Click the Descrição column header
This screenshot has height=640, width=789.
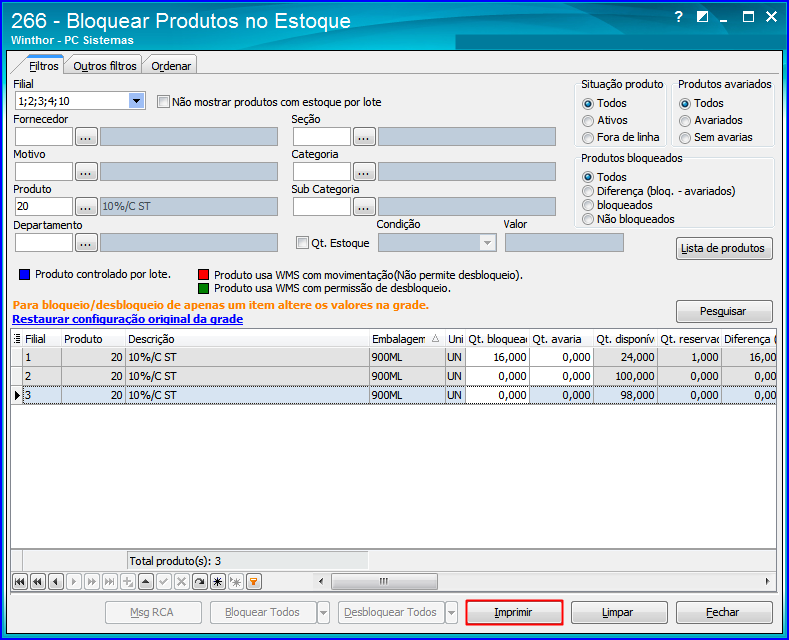click(x=247, y=339)
